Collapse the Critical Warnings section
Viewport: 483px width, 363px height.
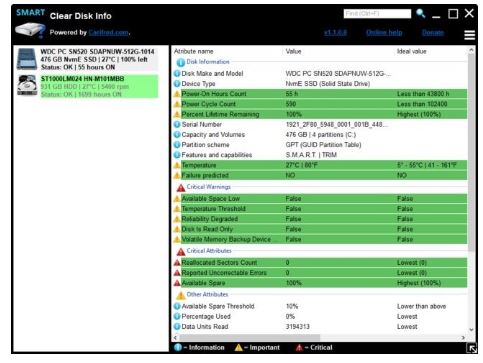point(209,187)
